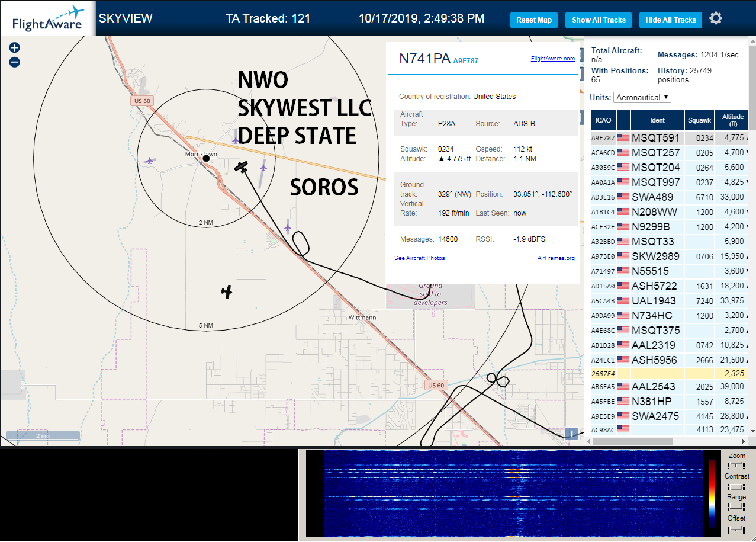Image resolution: width=756 pixels, height=542 pixels.
Task: Click the FlightAware logo
Action: tap(48, 18)
